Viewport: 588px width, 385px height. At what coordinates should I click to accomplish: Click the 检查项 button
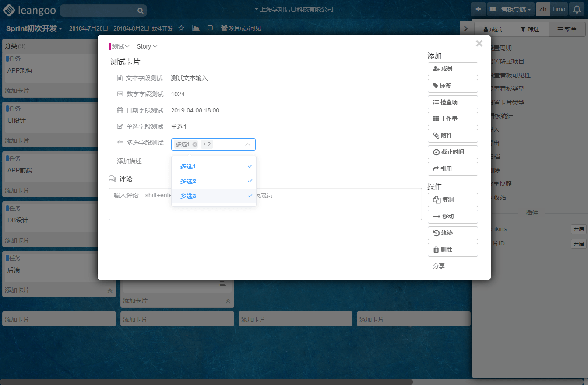(x=452, y=102)
